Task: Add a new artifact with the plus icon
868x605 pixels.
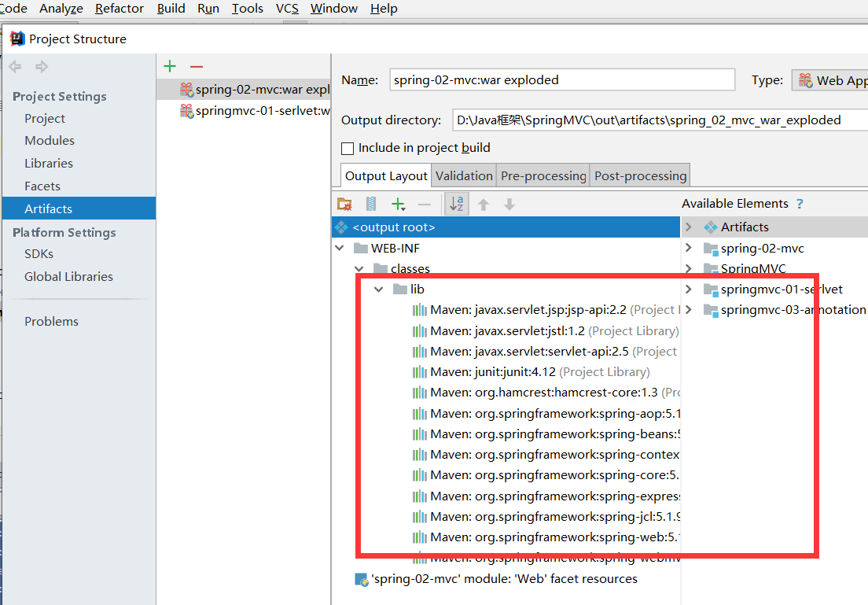Action: click(170, 66)
